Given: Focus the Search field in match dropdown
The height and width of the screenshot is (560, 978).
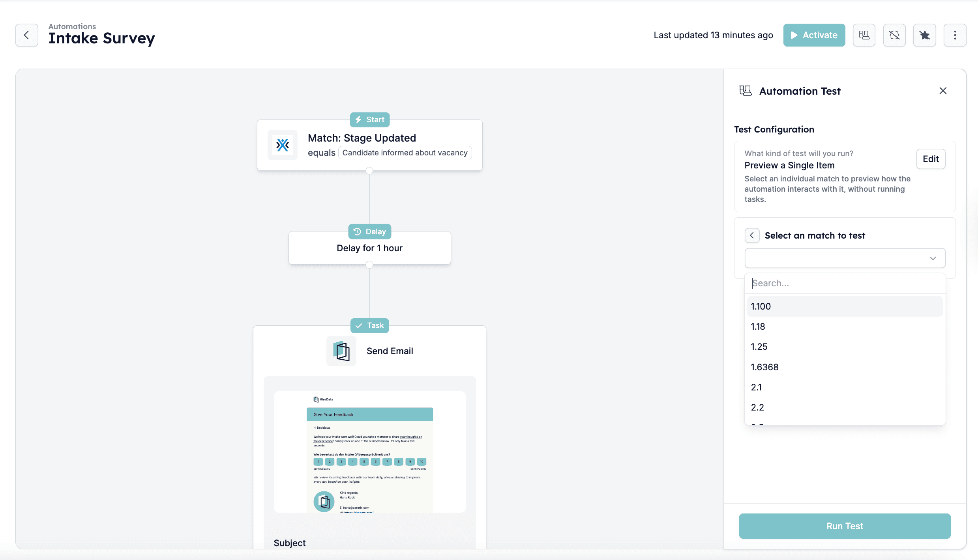Looking at the screenshot, I should [x=845, y=283].
